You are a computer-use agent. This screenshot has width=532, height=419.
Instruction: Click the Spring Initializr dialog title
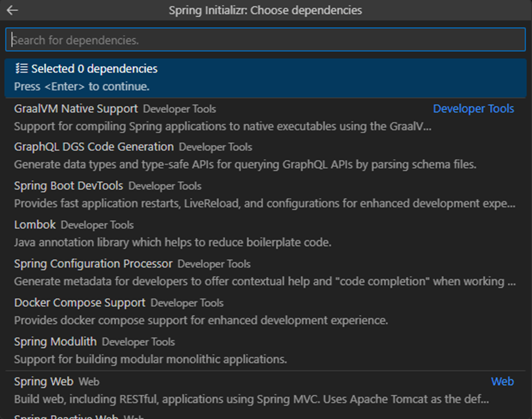coord(265,10)
